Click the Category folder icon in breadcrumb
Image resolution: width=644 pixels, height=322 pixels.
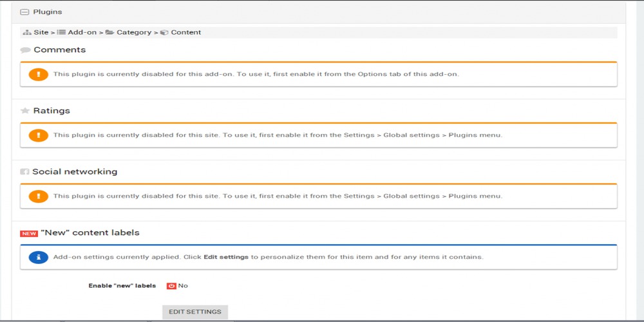click(109, 32)
